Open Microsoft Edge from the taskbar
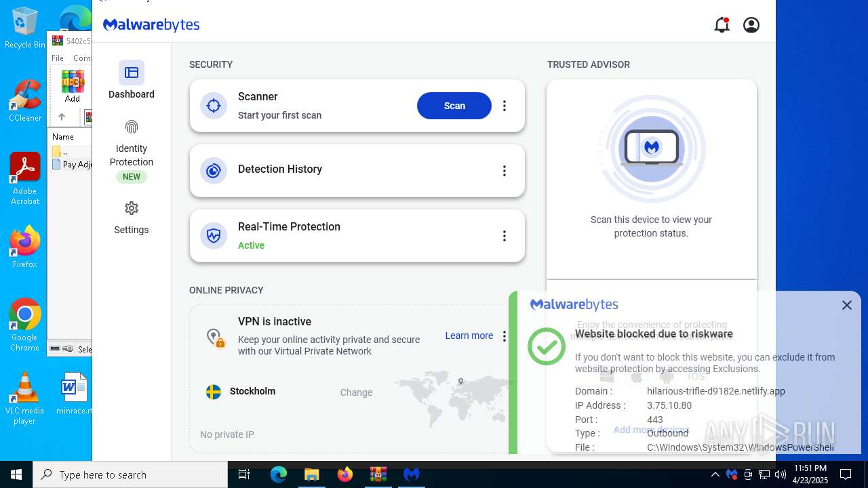Viewport: 868px width, 488px height. point(279,474)
